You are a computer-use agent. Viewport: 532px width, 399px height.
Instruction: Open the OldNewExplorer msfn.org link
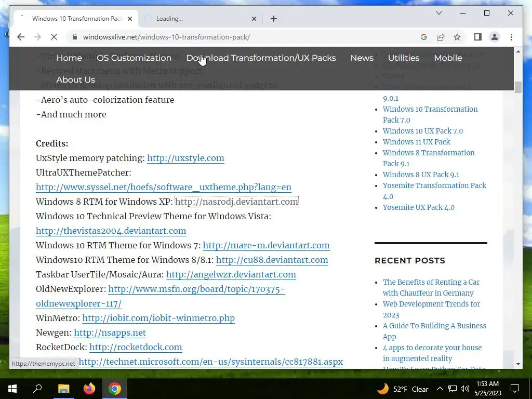tap(196, 289)
